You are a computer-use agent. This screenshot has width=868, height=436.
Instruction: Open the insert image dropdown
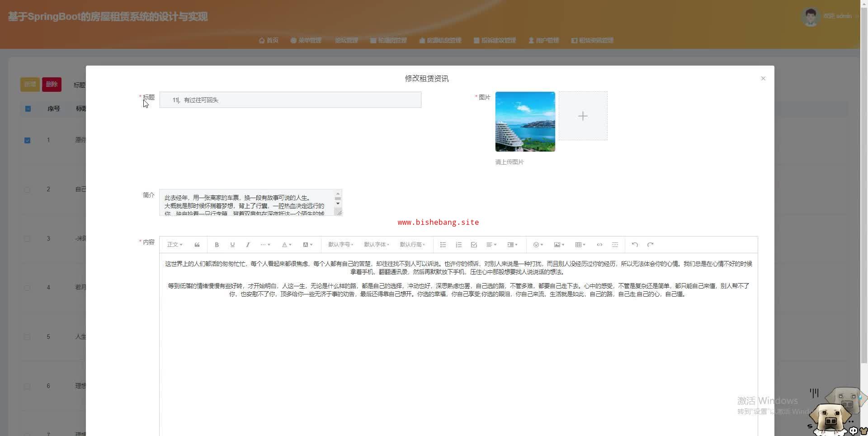(x=559, y=245)
